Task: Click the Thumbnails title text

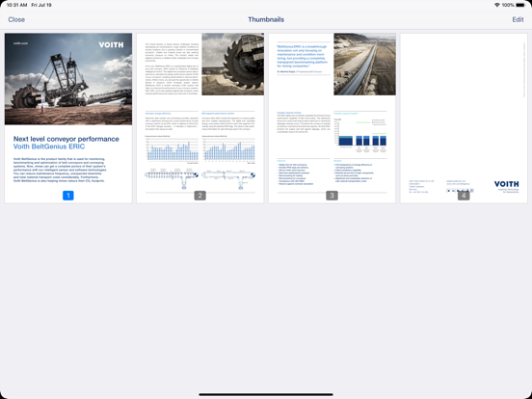Action: (x=266, y=19)
